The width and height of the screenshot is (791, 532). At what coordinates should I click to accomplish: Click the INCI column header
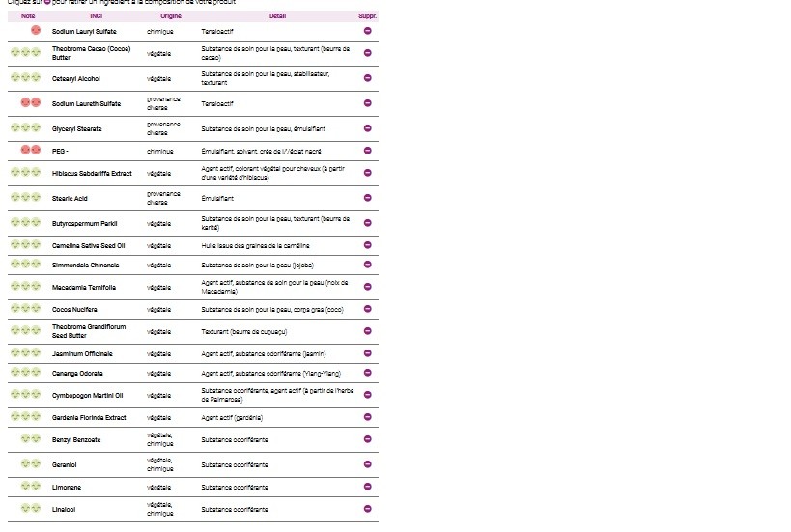point(96,16)
